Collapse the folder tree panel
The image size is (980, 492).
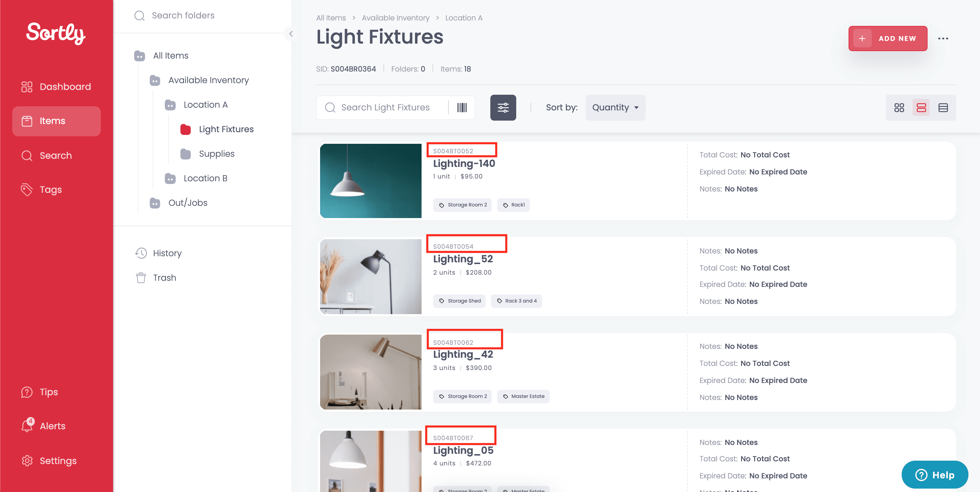pos(291,33)
